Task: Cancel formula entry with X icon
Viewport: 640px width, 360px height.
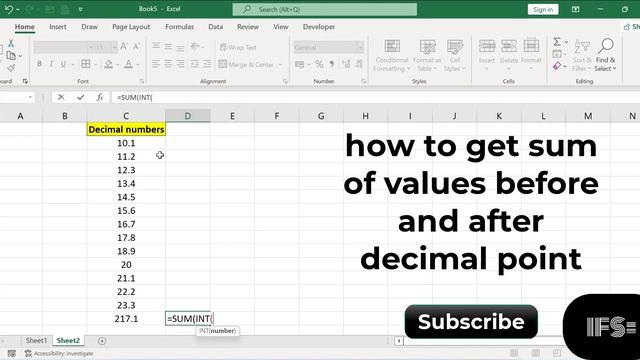Action: [61, 97]
